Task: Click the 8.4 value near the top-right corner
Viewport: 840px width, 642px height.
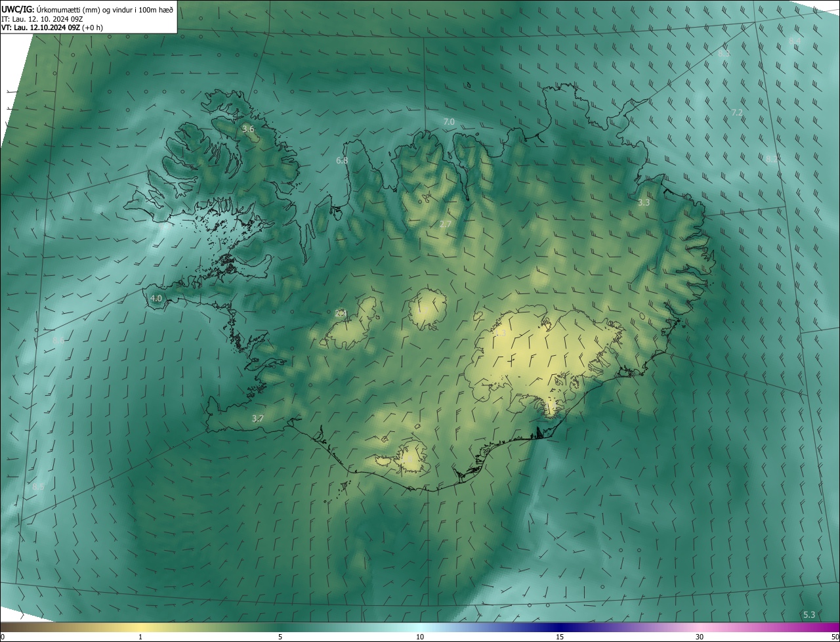Action: coord(795,41)
